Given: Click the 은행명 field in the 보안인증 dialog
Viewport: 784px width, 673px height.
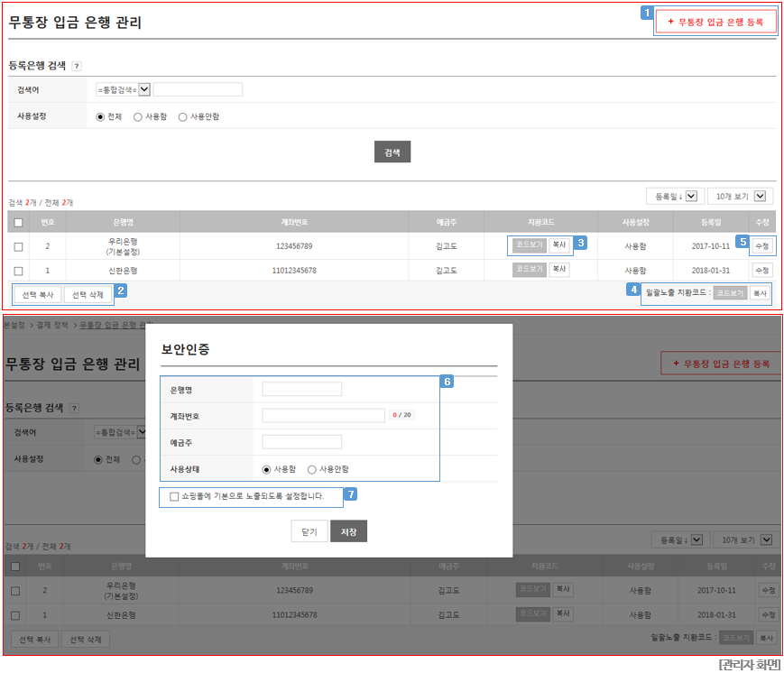Looking at the screenshot, I should click(x=302, y=389).
